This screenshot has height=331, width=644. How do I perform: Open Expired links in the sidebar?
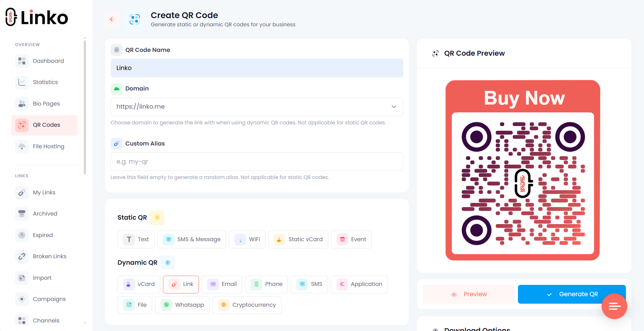point(44,235)
